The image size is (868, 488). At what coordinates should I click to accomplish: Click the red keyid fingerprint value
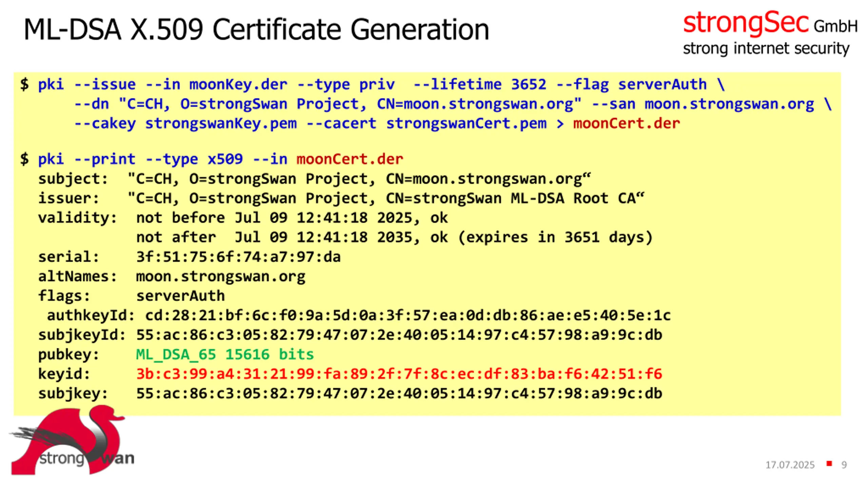coord(399,374)
